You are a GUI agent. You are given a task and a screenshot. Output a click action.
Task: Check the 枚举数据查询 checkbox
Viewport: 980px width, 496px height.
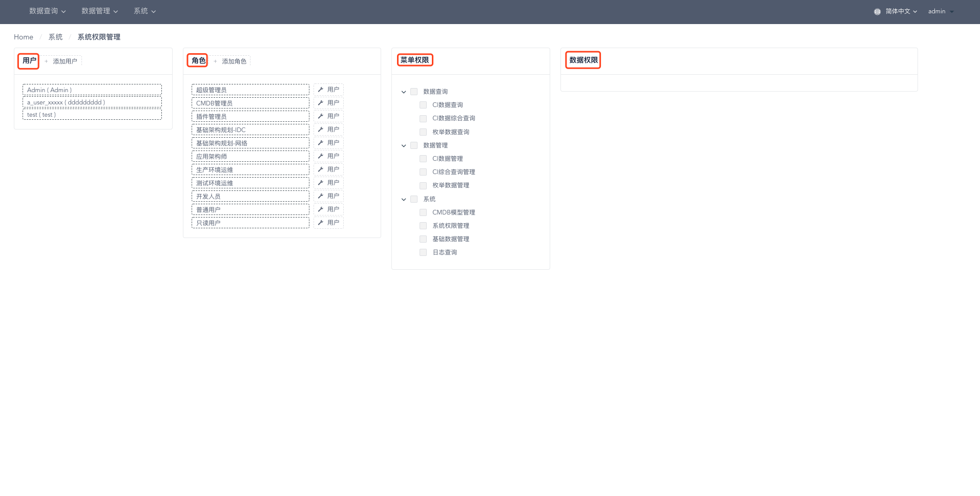(x=423, y=132)
